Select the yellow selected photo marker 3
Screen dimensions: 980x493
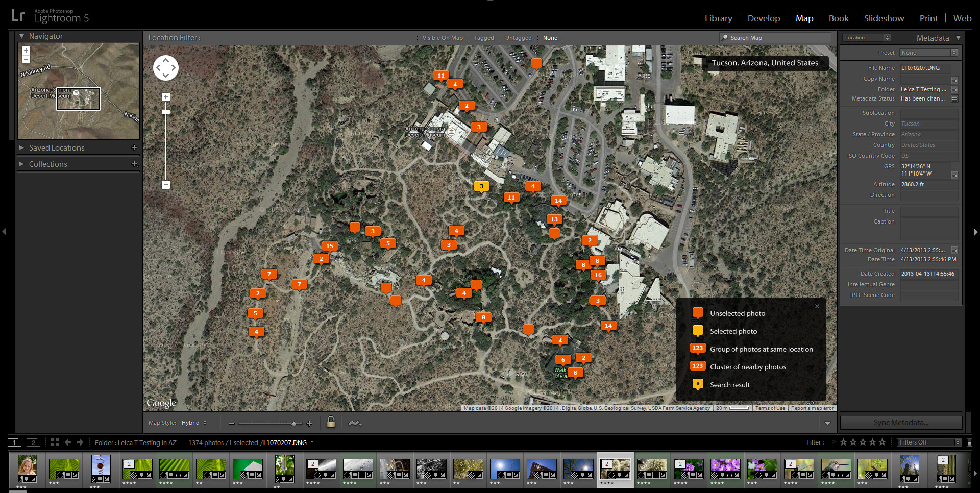coord(481,187)
